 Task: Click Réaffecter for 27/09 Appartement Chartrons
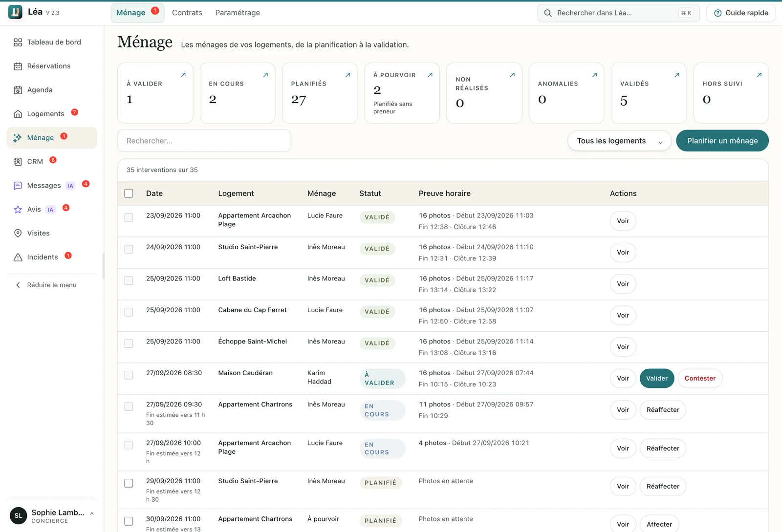(663, 410)
